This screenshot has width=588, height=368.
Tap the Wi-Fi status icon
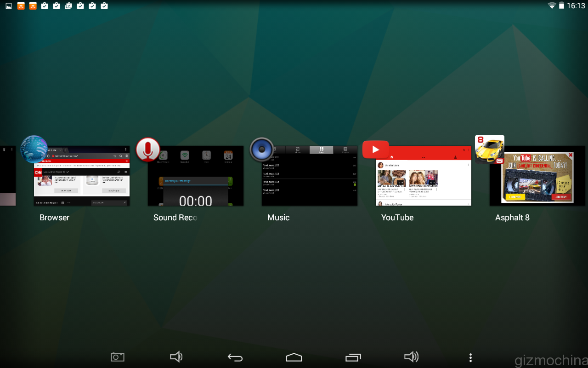[552, 6]
